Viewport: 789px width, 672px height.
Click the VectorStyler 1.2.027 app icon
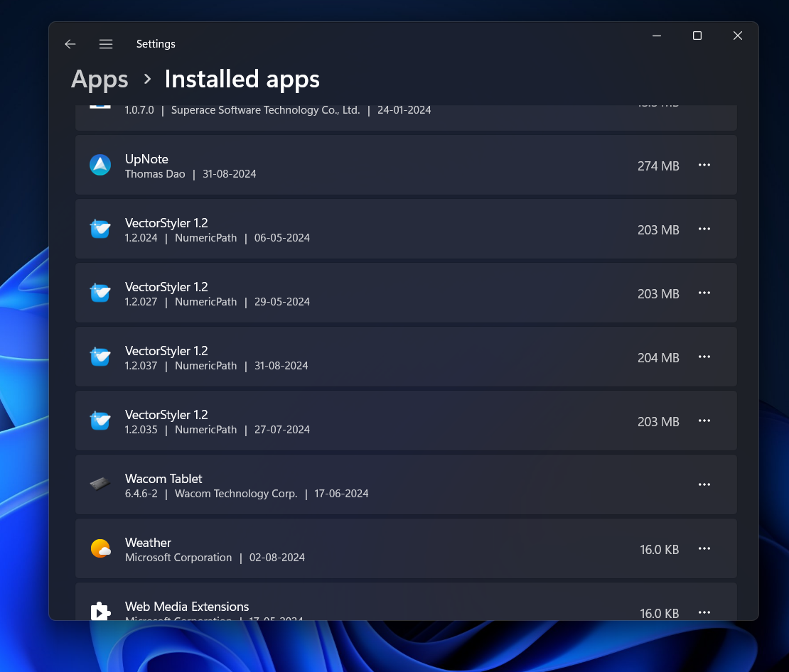tap(100, 293)
